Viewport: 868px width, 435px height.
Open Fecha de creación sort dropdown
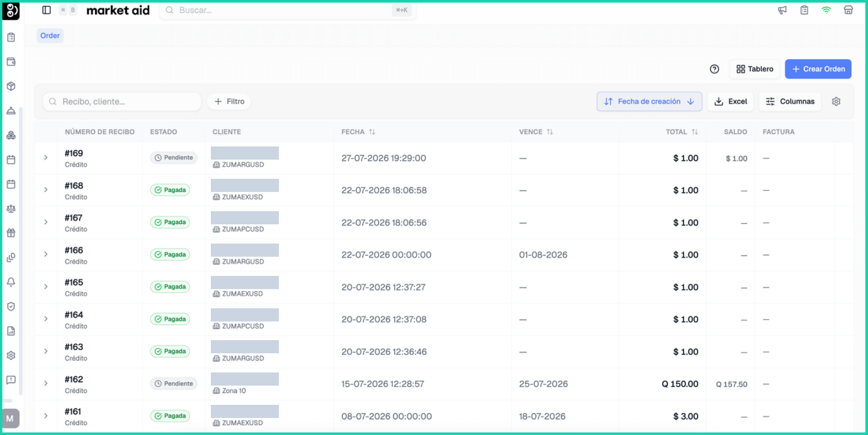click(x=649, y=101)
